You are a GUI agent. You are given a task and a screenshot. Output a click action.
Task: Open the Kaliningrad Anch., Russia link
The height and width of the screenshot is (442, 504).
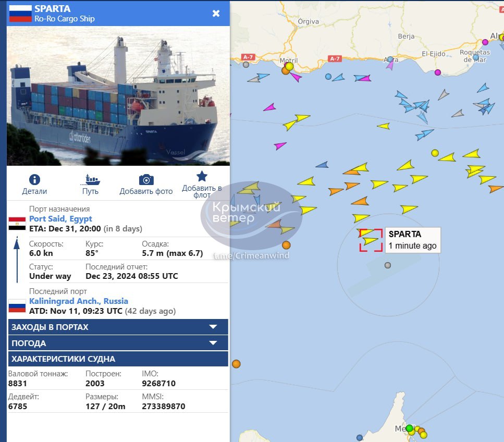(78, 301)
